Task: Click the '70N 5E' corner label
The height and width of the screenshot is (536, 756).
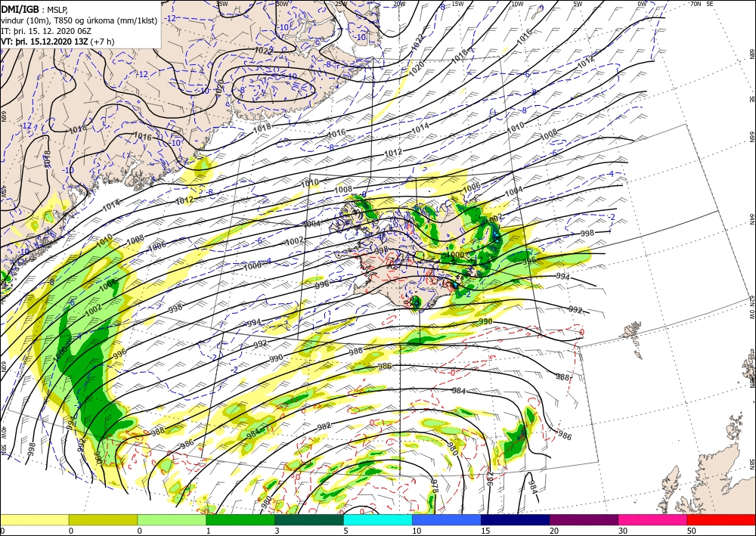Action: (x=702, y=4)
